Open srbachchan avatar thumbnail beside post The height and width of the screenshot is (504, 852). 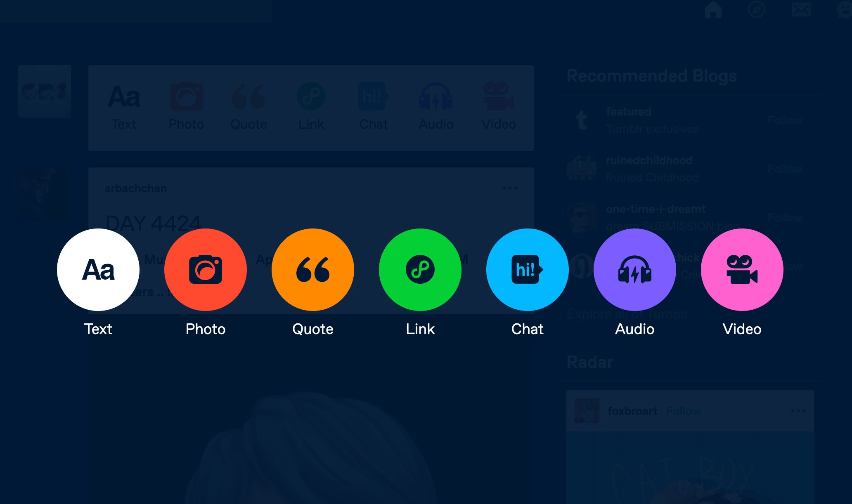click(x=45, y=194)
